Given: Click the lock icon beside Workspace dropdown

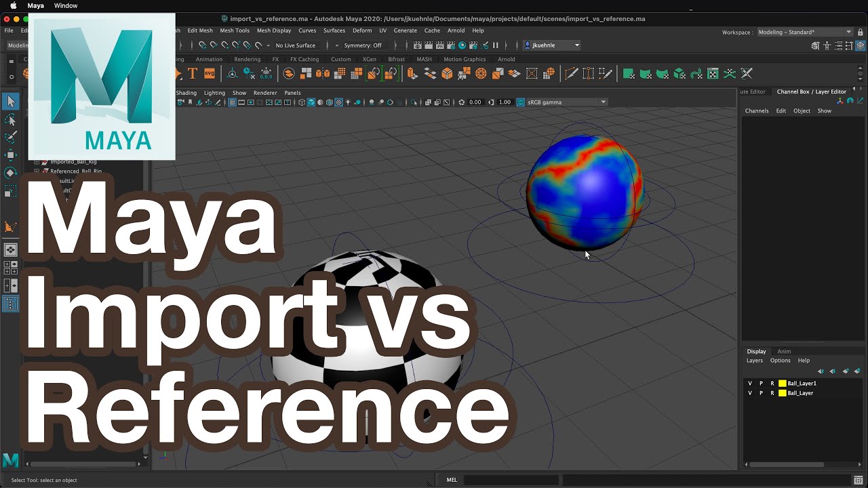Looking at the screenshot, I should click(861, 32).
